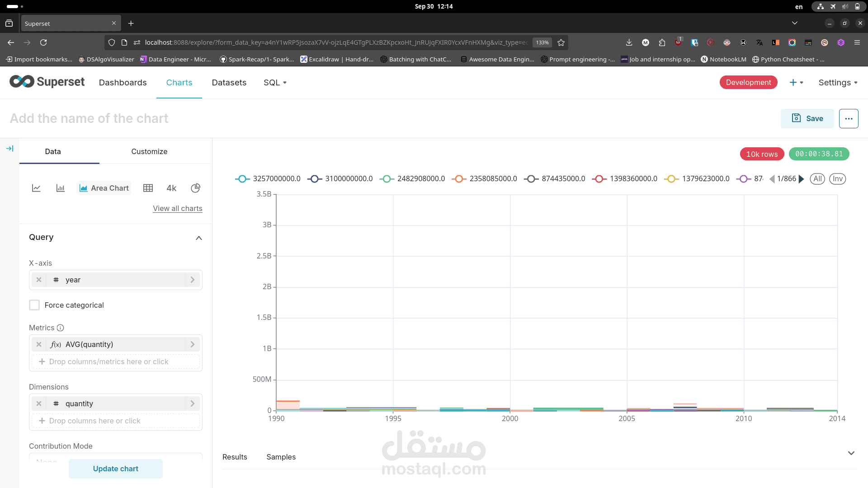
Task: Open the plus create-new dropdown
Action: (796, 82)
